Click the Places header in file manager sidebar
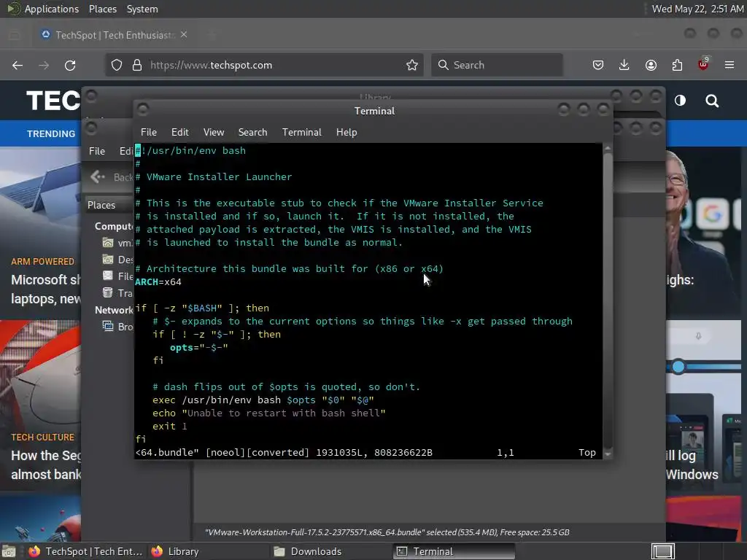This screenshot has width=747, height=560. click(x=101, y=205)
